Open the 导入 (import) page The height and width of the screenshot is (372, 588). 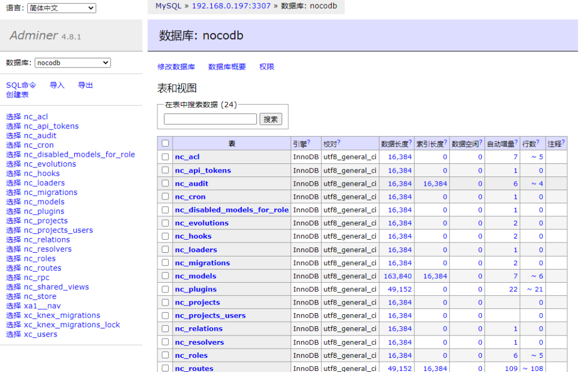coord(57,85)
